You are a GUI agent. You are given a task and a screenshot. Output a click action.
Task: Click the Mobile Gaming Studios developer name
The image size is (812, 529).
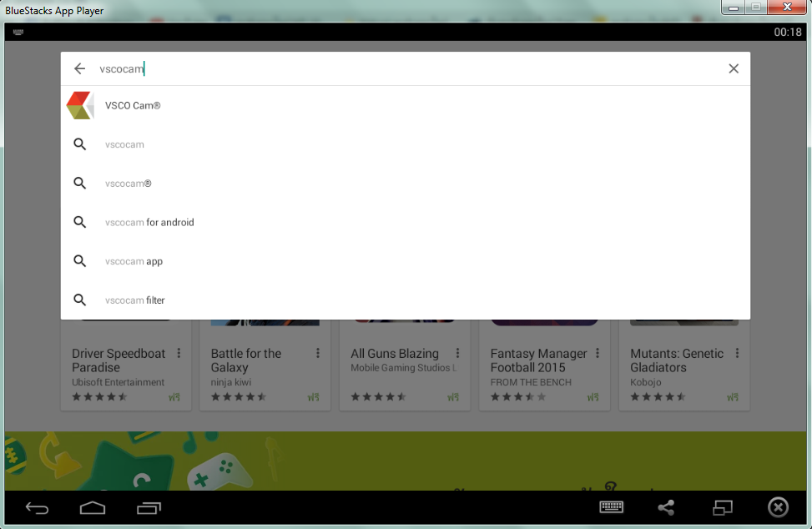tap(404, 367)
